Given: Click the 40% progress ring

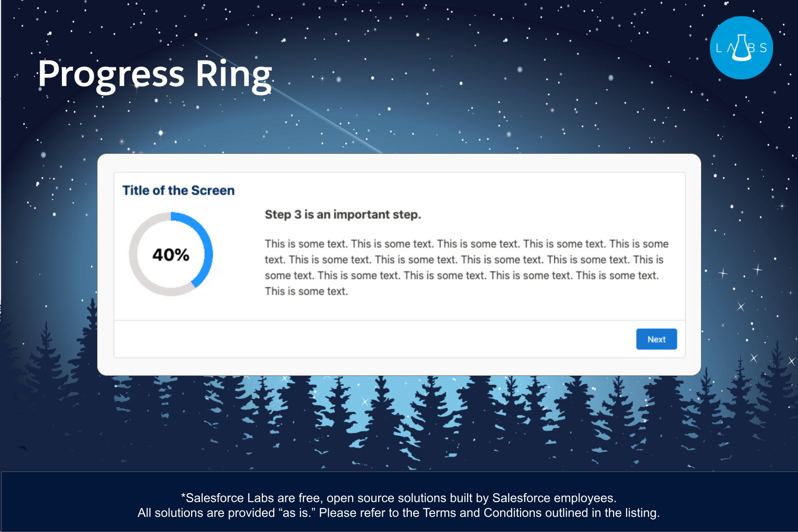Looking at the screenshot, I should click(171, 254).
